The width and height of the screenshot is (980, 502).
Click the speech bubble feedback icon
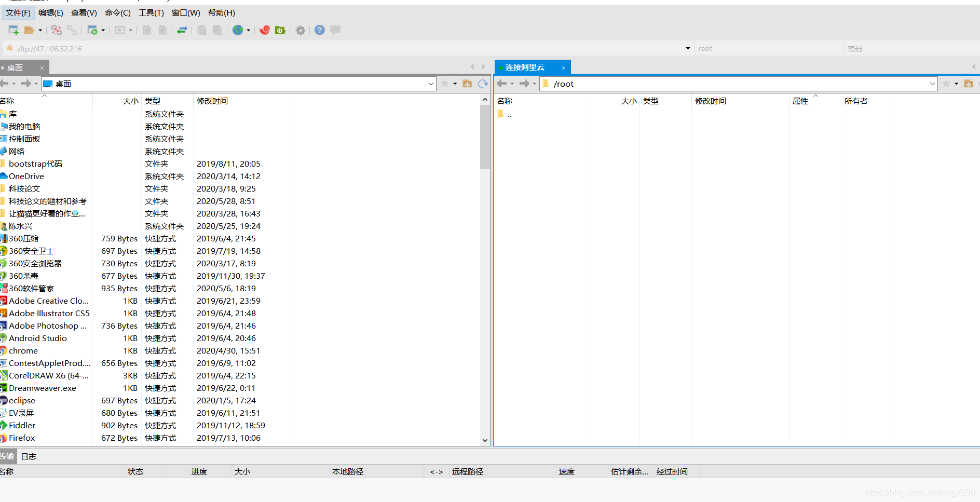pos(335,30)
